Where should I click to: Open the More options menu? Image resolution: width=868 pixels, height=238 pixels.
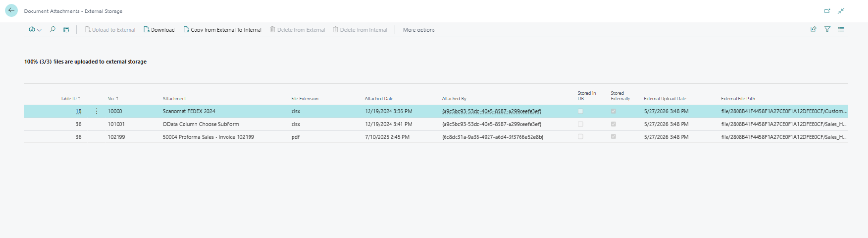tap(419, 30)
